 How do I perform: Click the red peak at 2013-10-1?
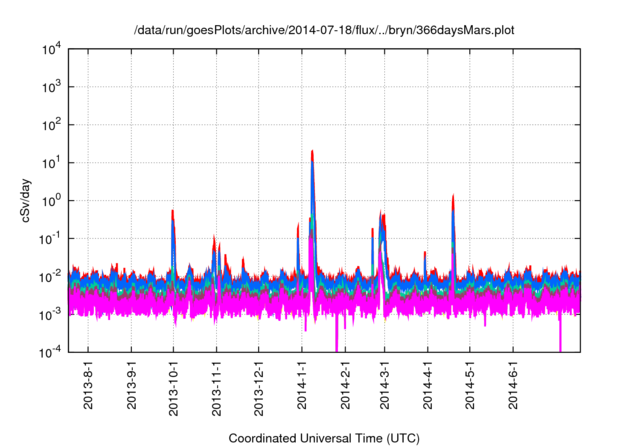click(x=173, y=213)
